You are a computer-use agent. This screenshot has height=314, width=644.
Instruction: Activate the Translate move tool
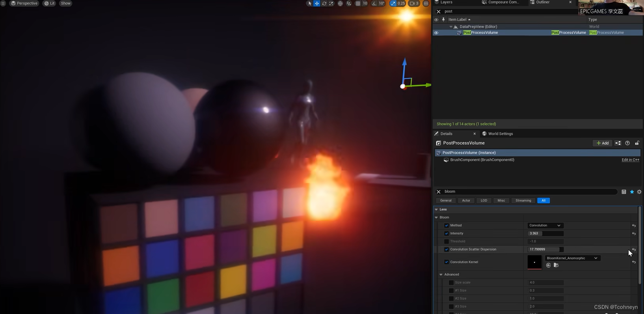[x=317, y=4]
